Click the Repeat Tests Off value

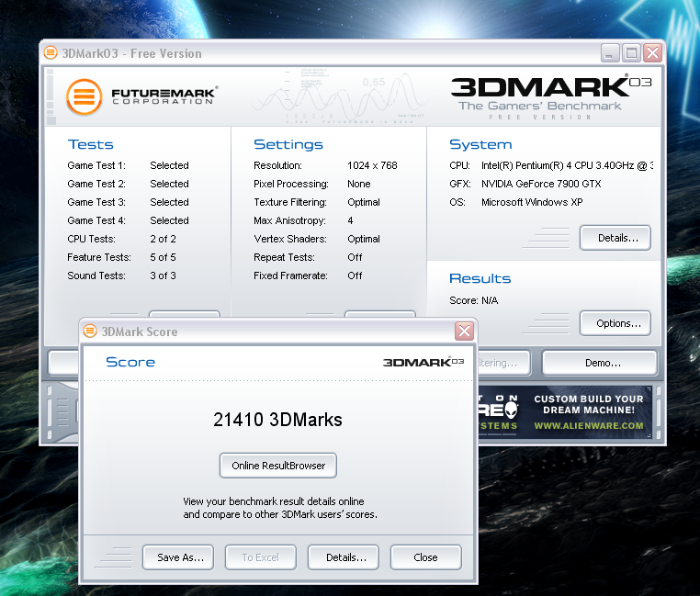click(x=355, y=257)
